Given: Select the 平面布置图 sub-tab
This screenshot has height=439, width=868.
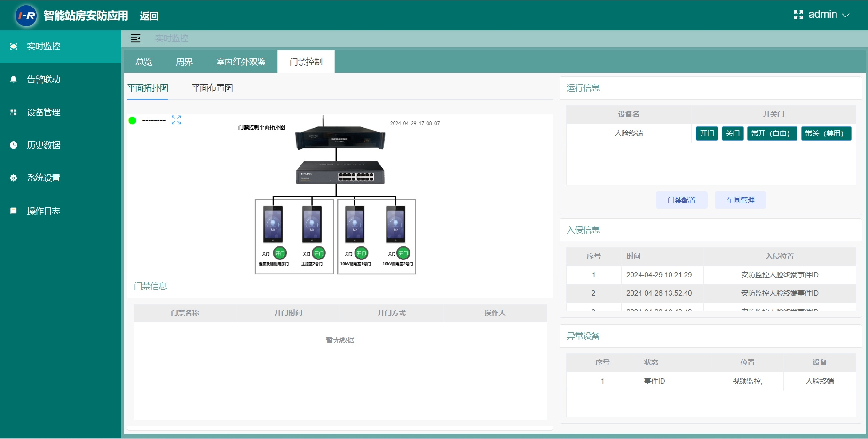Looking at the screenshot, I should 212,88.
